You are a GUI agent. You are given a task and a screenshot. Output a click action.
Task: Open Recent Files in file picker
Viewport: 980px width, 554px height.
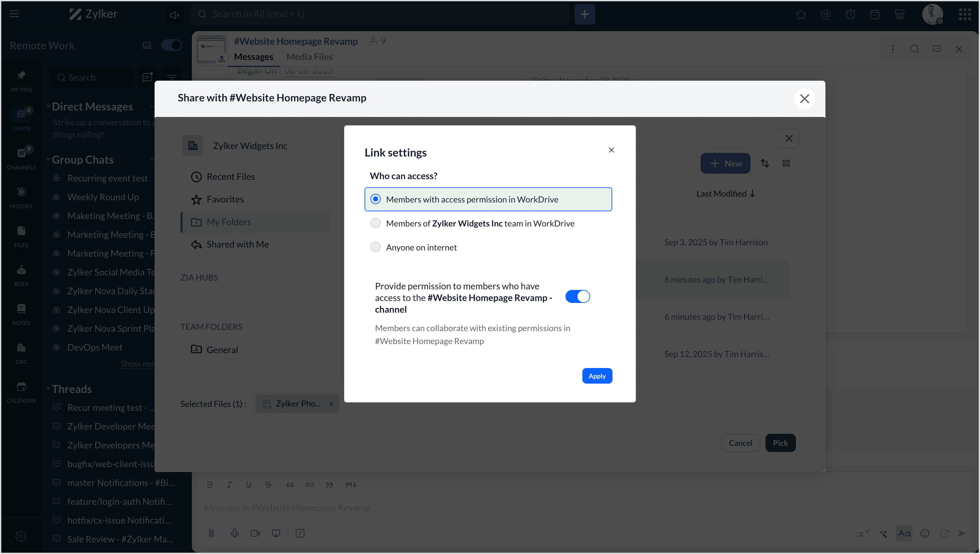point(230,177)
